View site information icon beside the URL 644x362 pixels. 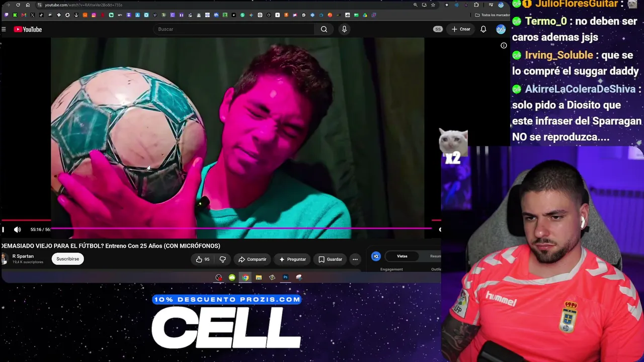pos(40,5)
